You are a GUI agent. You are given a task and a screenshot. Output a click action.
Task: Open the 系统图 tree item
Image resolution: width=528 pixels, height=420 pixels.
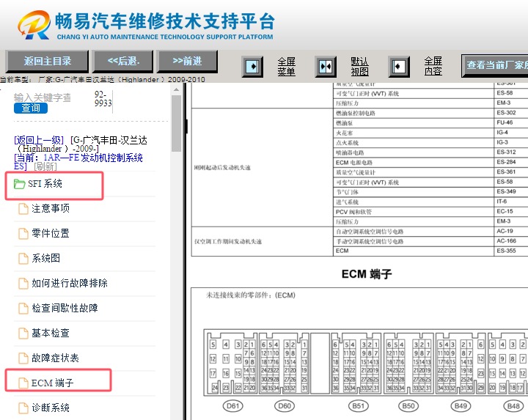45,259
